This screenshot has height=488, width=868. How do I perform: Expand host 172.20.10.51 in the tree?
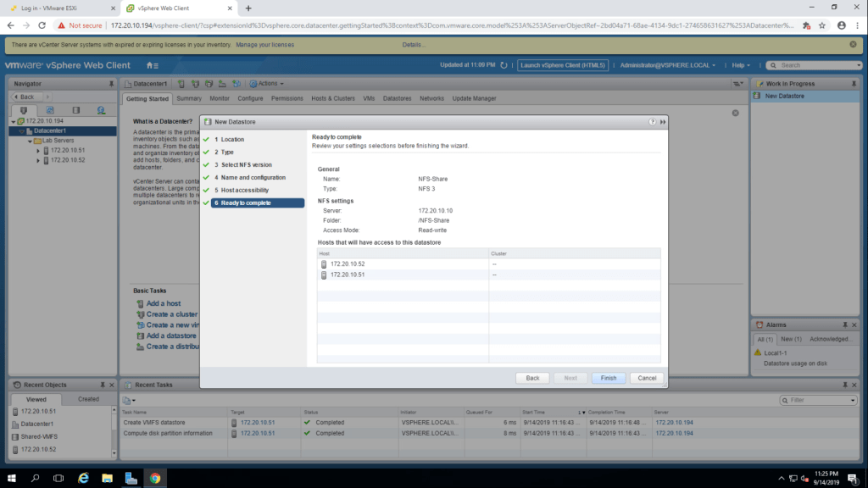click(x=37, y=150)
